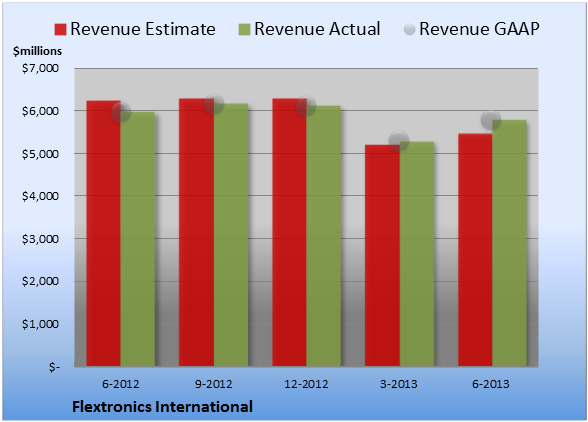Select the red estimate bar for 6-2013
This screenshot has width=588, height=422.
(x=475, y=250)
